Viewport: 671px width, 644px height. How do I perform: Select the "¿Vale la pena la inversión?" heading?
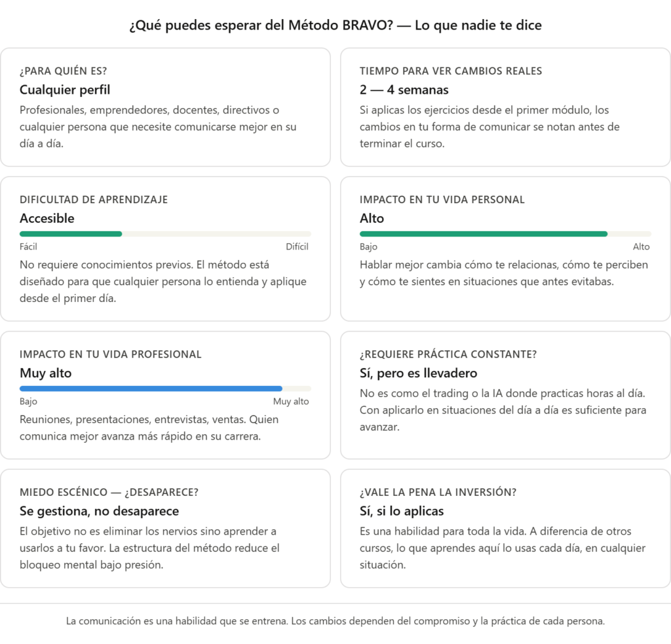tap(438, 492)
